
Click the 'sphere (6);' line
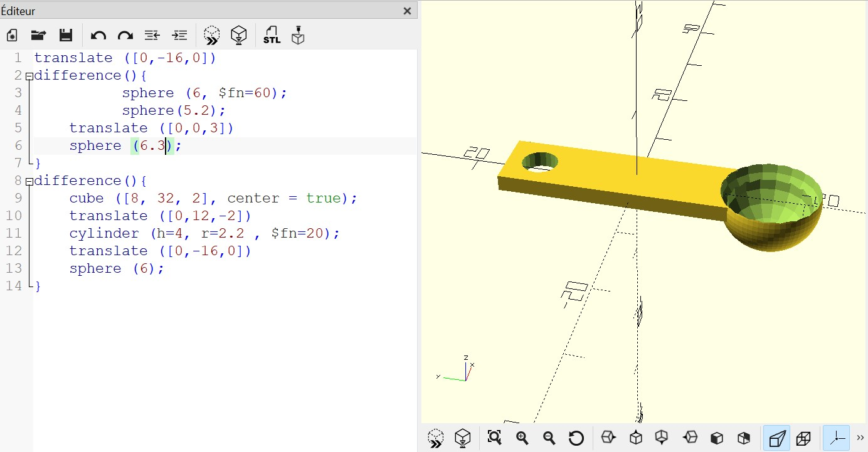117,268
